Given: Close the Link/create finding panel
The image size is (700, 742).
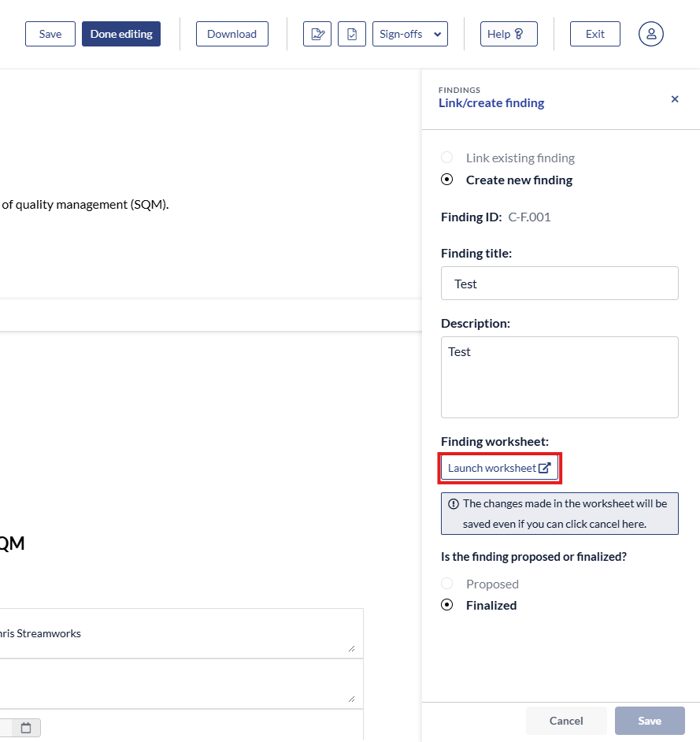Looking at the screenshot, I should 675,99.
